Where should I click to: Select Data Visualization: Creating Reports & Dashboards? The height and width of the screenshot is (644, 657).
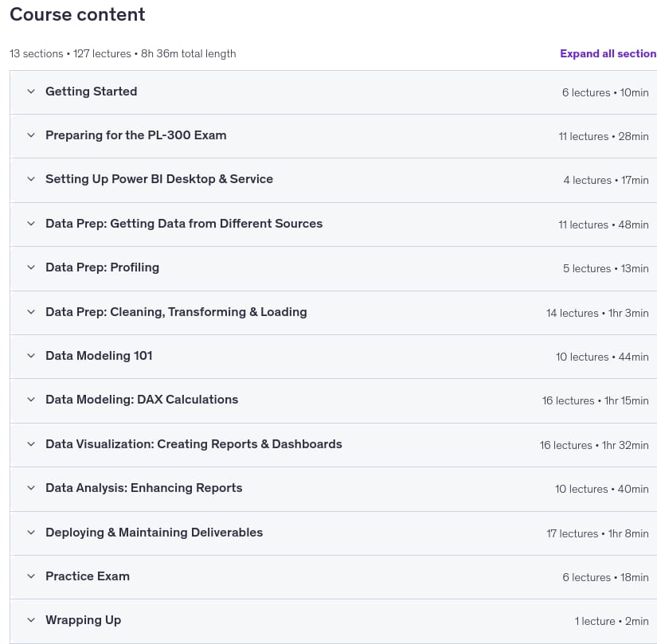tap(194, 444)
